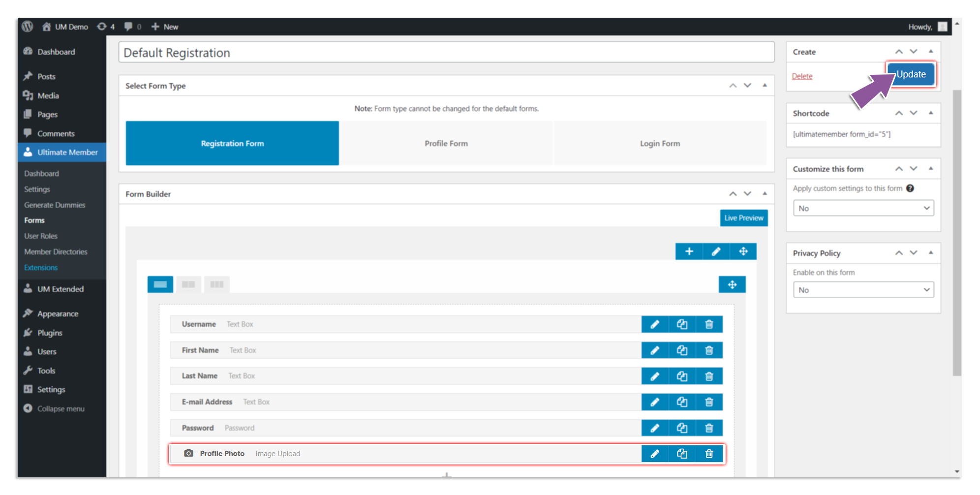980x495 pixels.
Task: Delete the E-mail Address field
Action: coord(709,402)
